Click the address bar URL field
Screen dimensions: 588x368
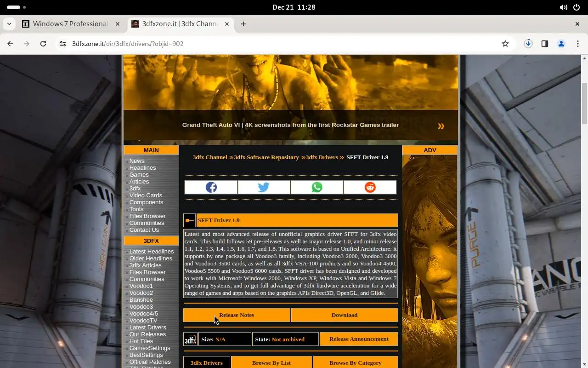[285, 44]
